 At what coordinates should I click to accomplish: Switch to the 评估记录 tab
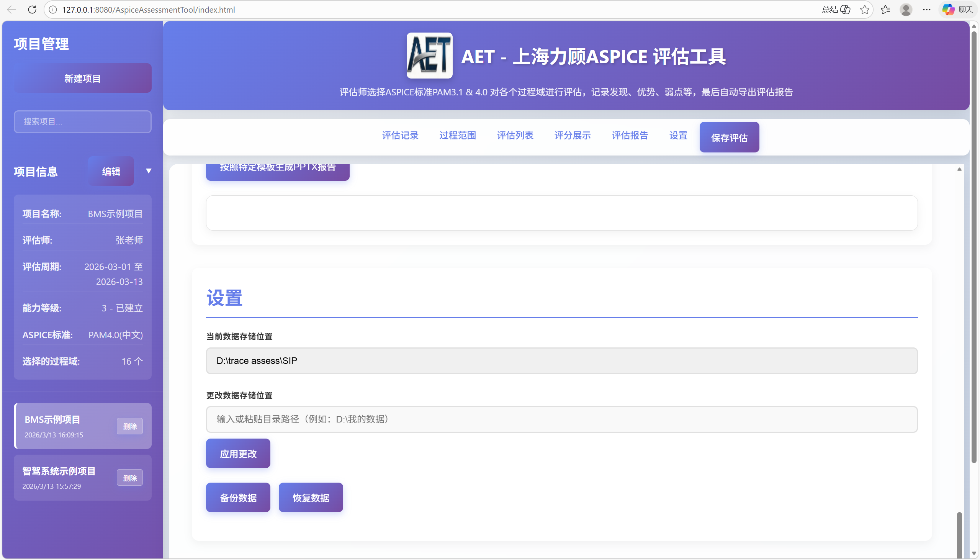click(400, 135)
